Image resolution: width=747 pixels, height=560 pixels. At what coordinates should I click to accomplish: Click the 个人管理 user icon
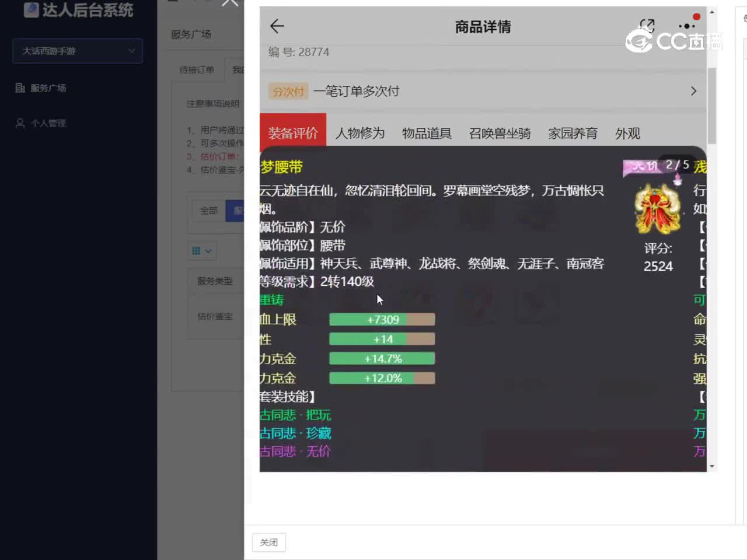click(x=20, y=123)
